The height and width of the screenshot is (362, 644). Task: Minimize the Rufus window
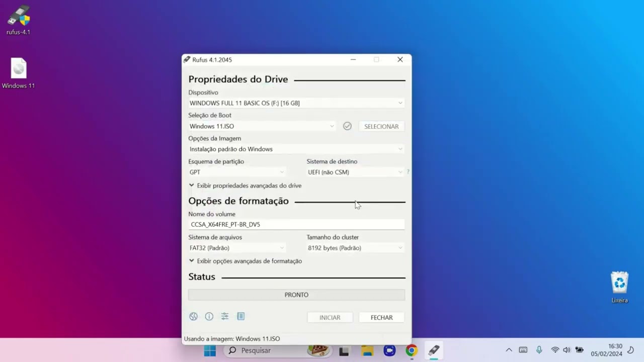[353, 59]
